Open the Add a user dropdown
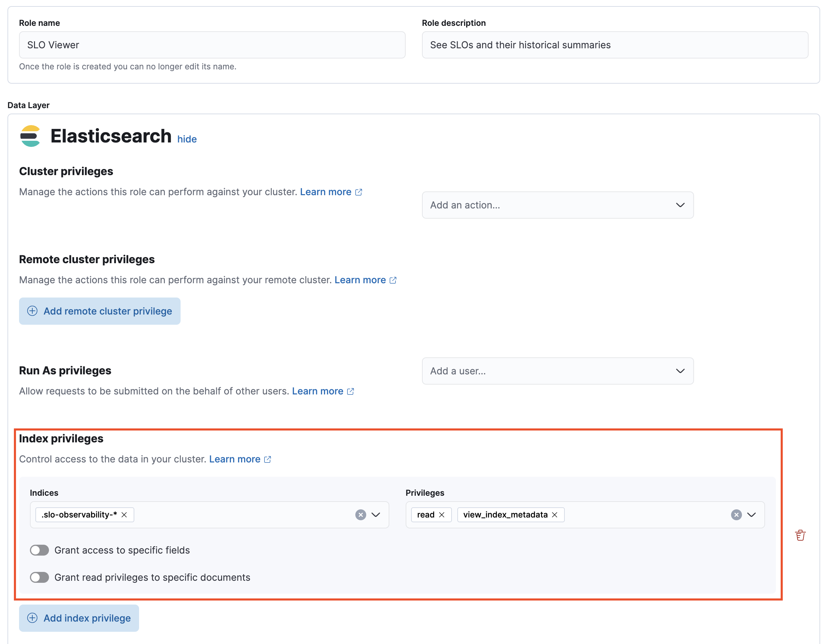 pos(557,371)
